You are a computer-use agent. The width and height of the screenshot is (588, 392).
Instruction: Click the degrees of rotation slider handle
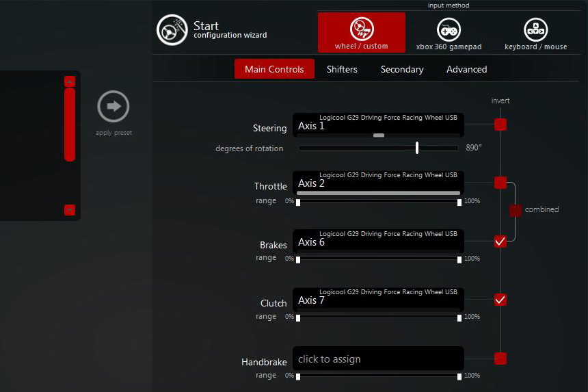pyautogui.click(x=417, y=148)
